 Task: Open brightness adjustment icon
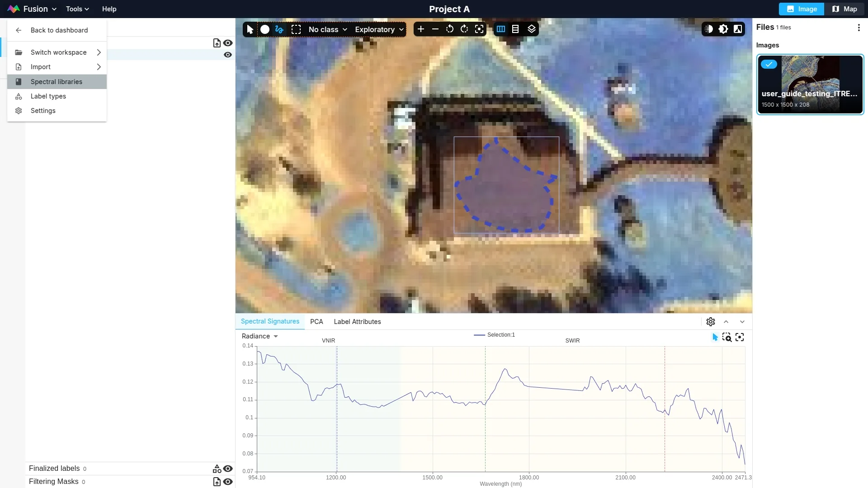pos(723,29)
